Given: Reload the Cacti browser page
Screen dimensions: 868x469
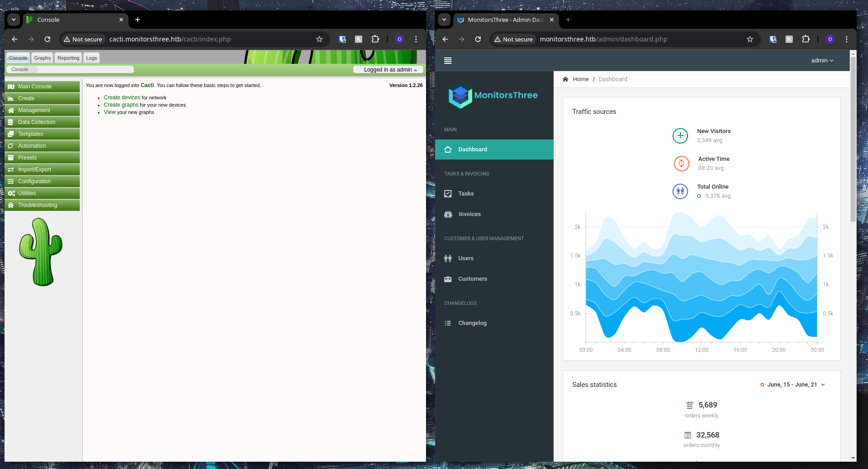Looking at the screenshot, I should pos(47,39).
